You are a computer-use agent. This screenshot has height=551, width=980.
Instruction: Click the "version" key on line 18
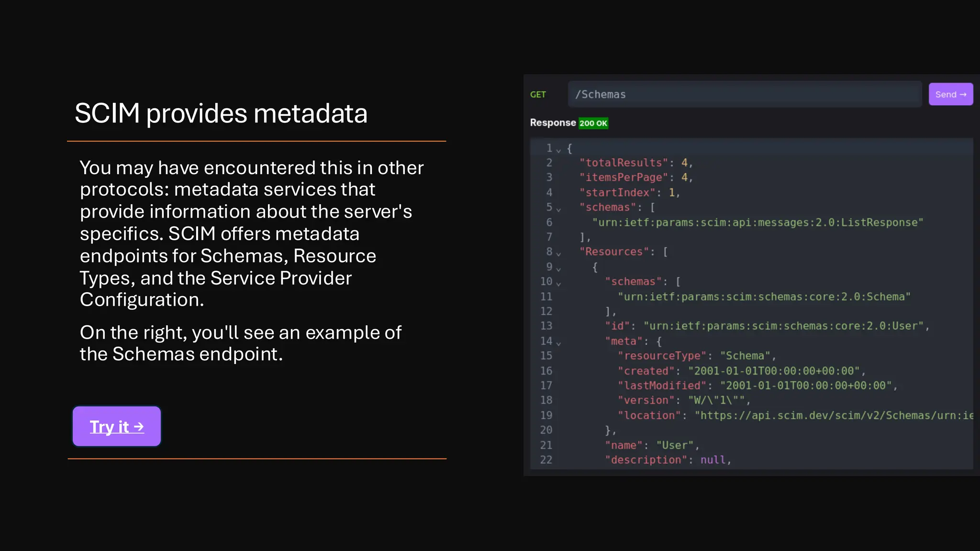coord(646,400)
